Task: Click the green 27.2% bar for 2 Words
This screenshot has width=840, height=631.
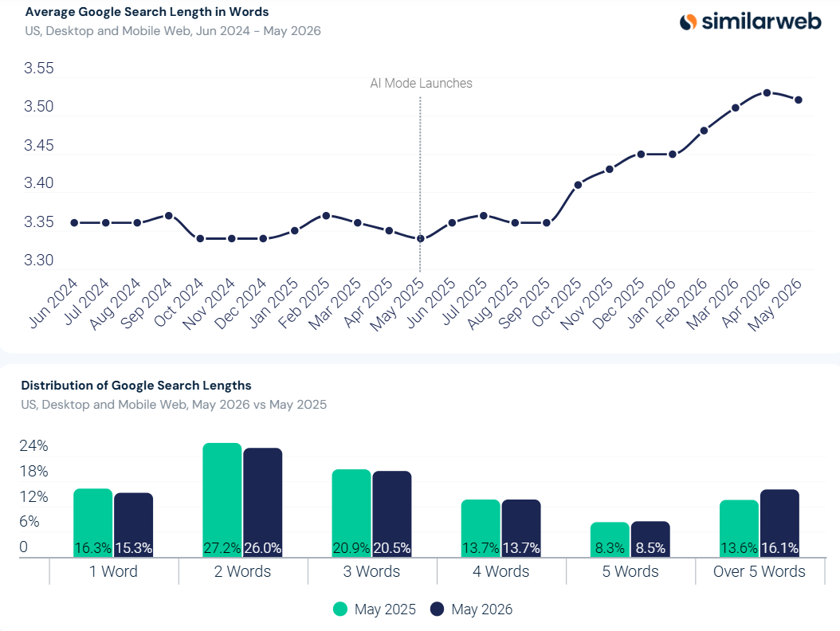Action: tap(222, 500)
